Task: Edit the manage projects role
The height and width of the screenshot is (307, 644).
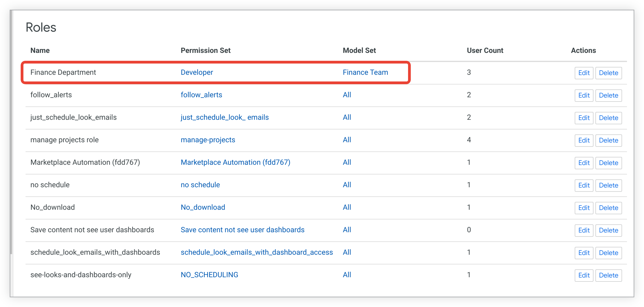Action: [x=584, y=140]
